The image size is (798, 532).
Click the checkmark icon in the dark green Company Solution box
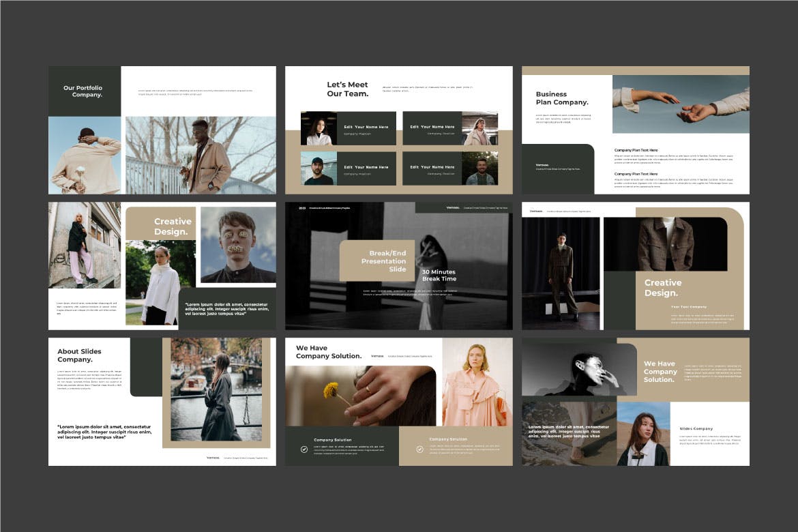pos(304,449)
